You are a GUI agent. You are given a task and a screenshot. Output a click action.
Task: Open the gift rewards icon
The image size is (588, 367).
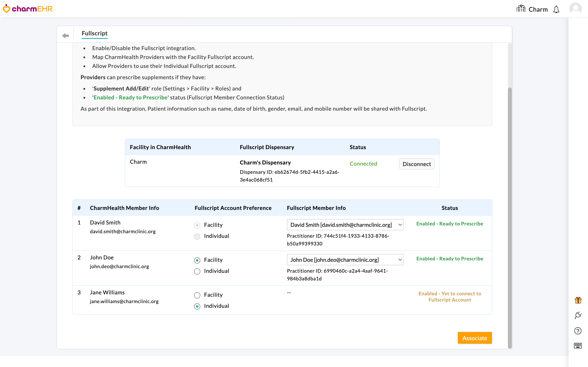point(578,300)
